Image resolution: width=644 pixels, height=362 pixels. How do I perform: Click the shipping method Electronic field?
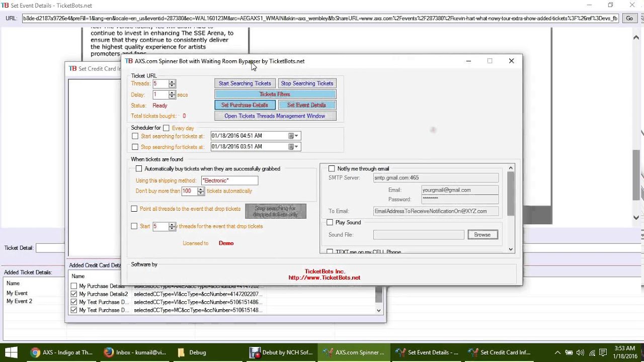[229, 180]
